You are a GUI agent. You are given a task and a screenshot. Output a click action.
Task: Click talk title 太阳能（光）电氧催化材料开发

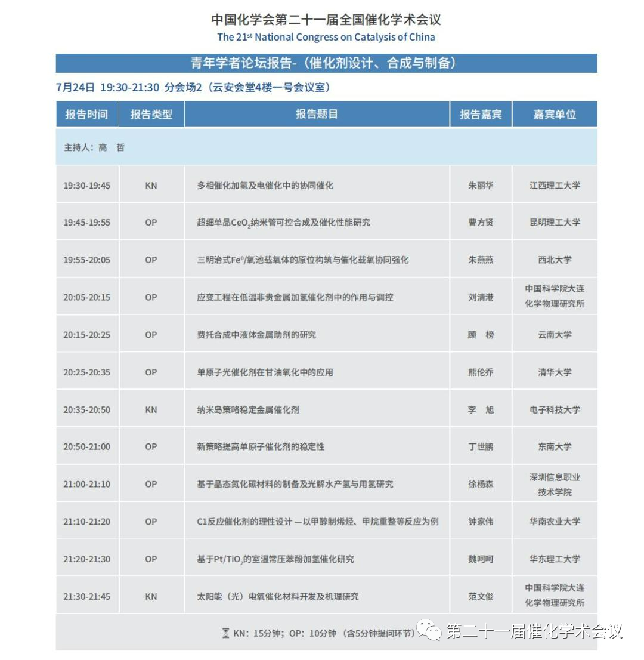tap(278, 597)
